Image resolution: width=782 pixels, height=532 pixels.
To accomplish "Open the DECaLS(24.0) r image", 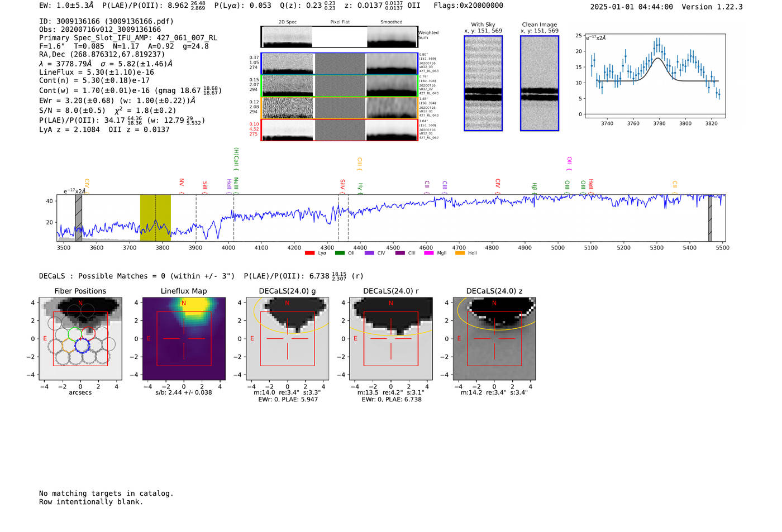I will (390, 339).
